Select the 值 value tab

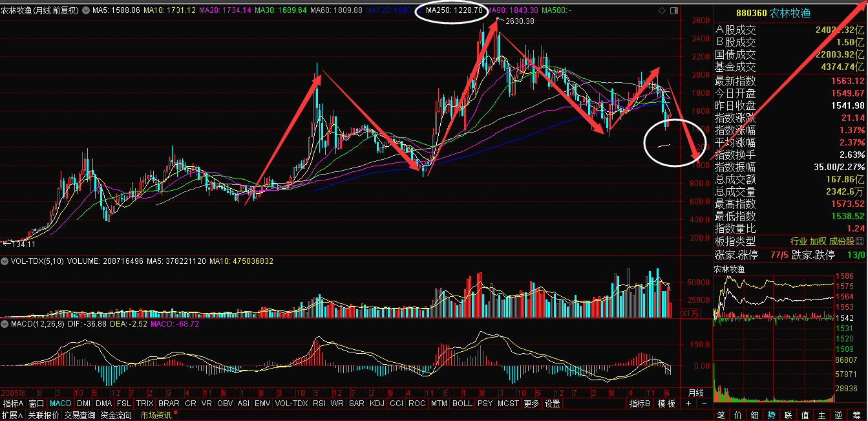point(805,415)
